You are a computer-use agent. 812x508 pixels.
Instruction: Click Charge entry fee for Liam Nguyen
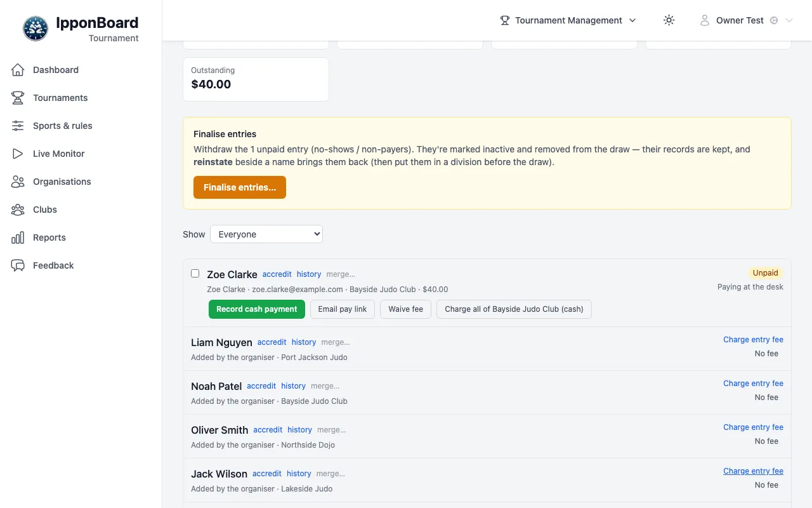pyautogui.click(x=753, y=340)
